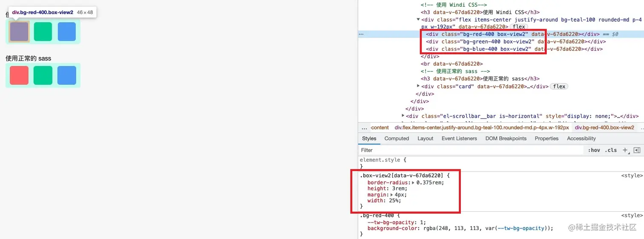This screenshot has height=239, width=644.
Task: Select the div.bg-red-400.box-view2 breadcrumb
Action: coord(604,127)
